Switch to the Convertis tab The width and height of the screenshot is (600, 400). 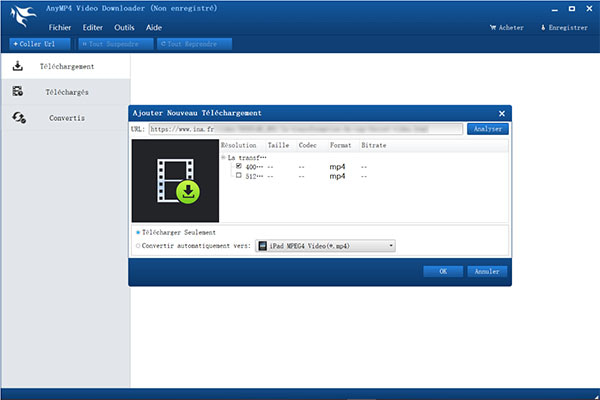click(x=66, y=118)
